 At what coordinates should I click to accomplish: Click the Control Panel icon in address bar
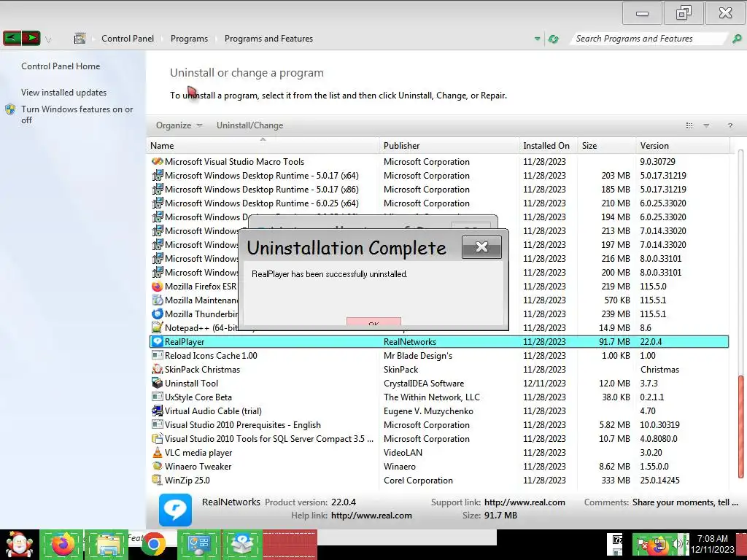80,39
